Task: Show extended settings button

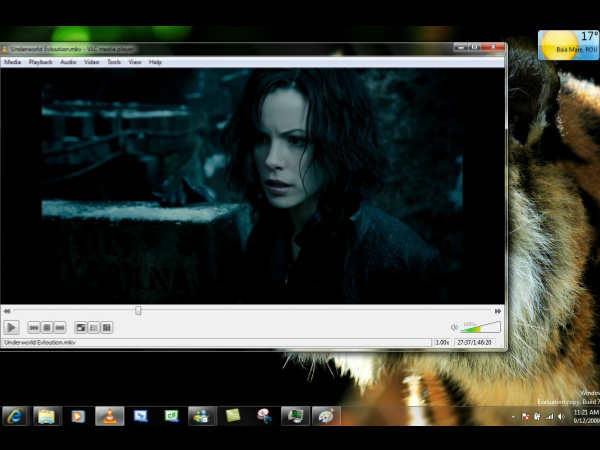Action: point(106,327)
